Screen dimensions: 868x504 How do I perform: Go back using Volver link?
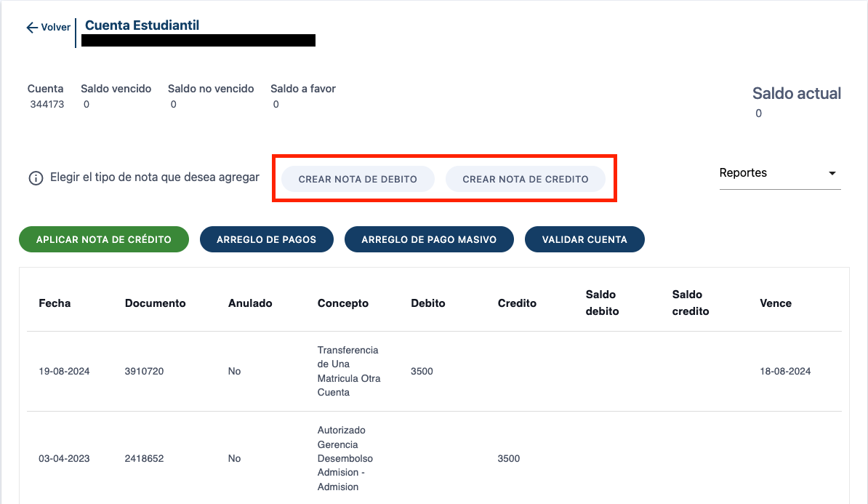pyautogui.click(x=55, y=28)
